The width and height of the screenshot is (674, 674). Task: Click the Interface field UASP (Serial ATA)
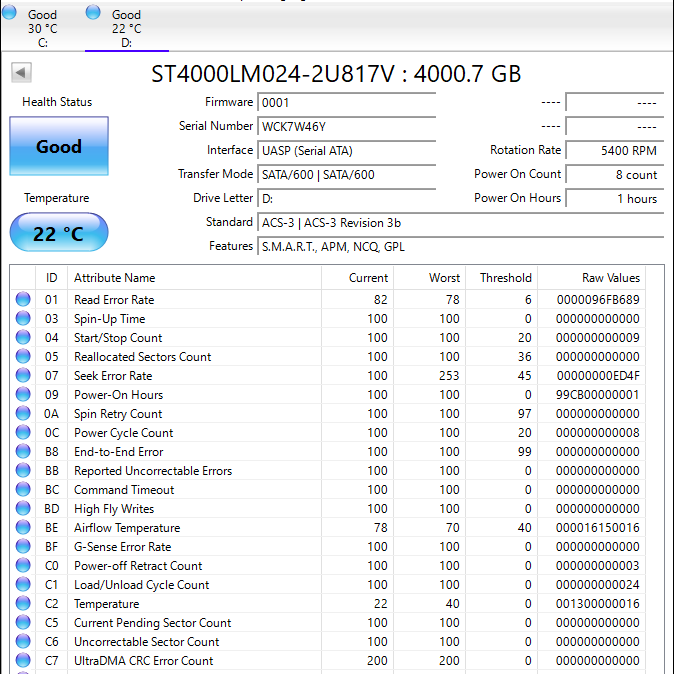346,150
